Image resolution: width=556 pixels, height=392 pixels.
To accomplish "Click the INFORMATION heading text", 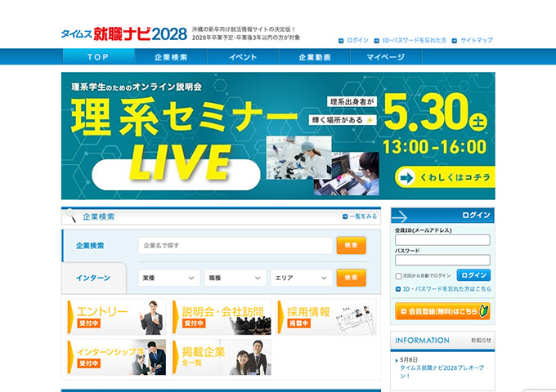I will (x=422, y=341).
